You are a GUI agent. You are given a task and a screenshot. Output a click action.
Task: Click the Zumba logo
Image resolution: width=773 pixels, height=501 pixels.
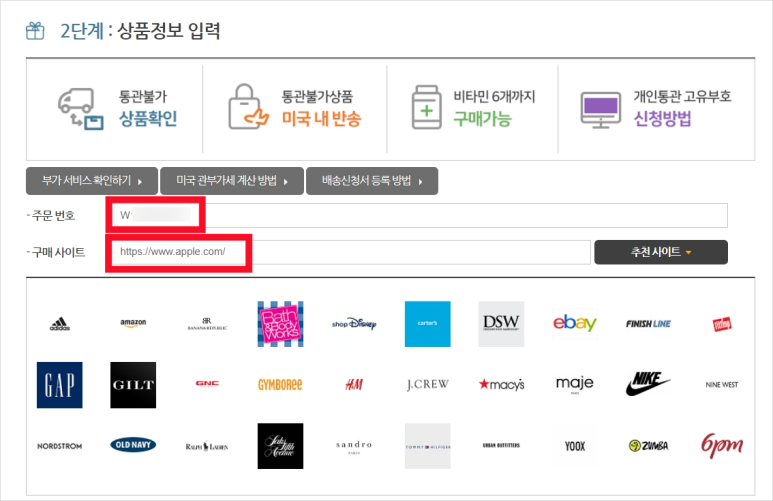click(x=648, y=446)
